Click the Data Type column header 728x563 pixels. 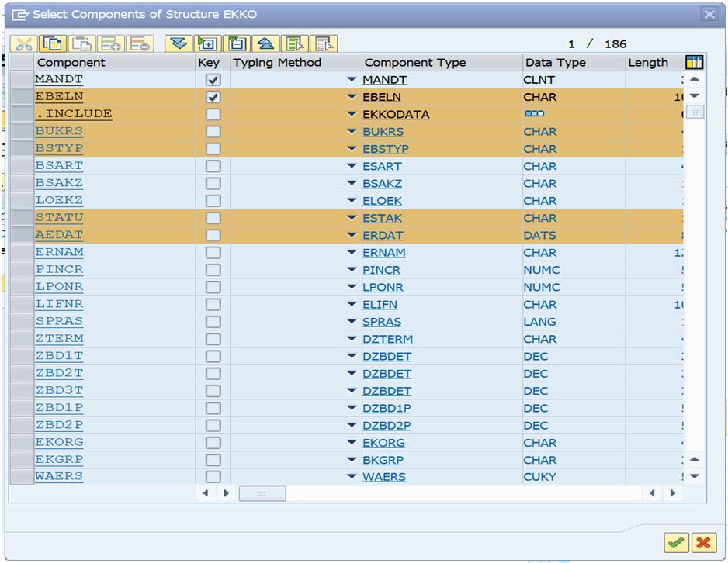pyautogui.click(x=574, y=63)
